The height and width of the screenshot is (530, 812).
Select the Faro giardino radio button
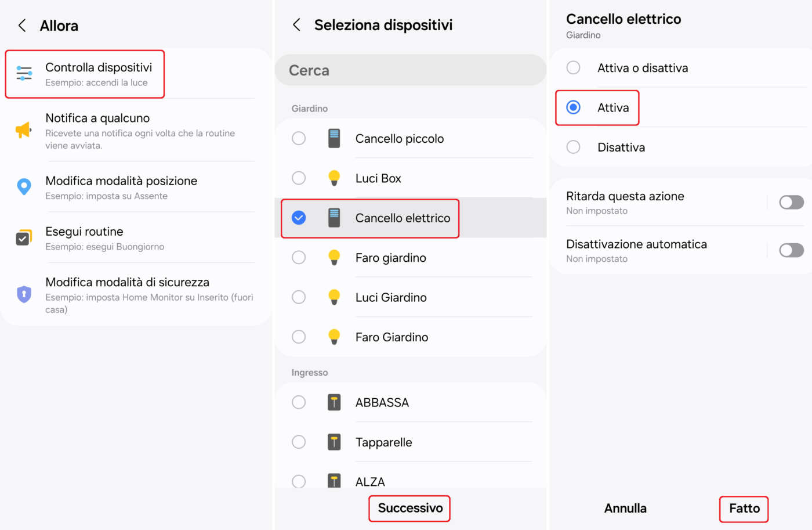pyautogui.click(x=299, y=258)
